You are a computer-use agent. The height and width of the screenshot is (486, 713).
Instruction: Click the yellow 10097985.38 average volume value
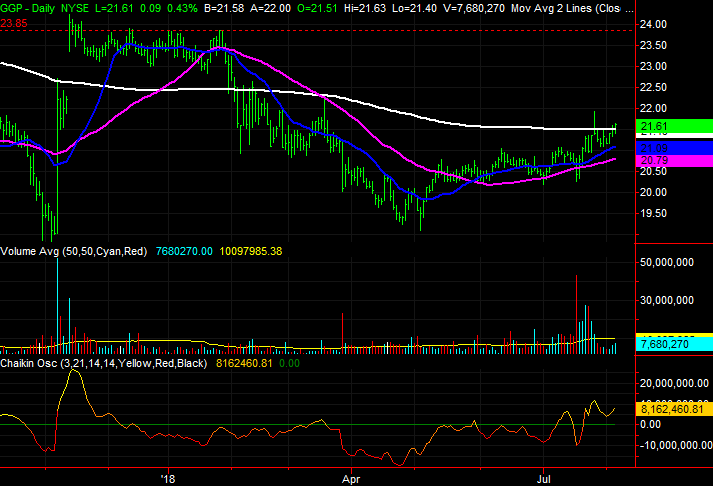(251, 251)
